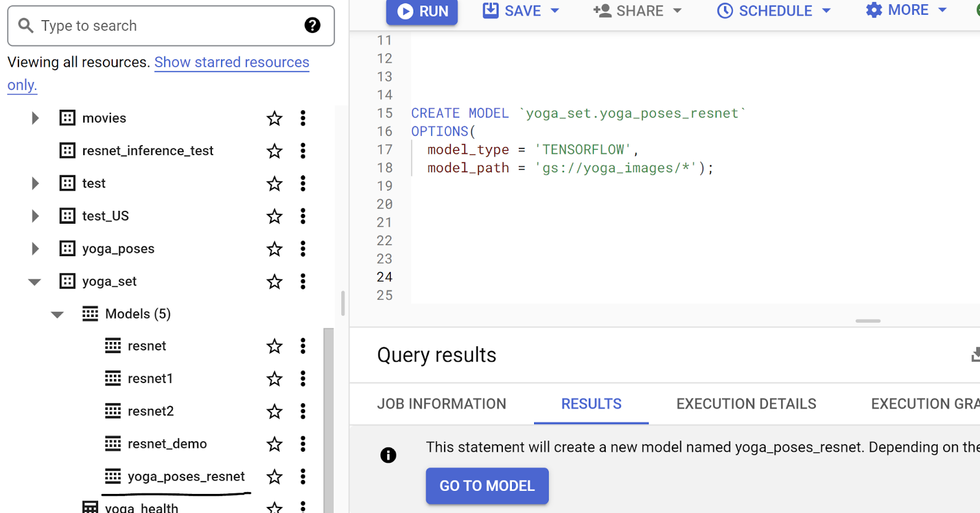
Task: Expand the movies dataset tree node
Action: click(x=36, y=118)
